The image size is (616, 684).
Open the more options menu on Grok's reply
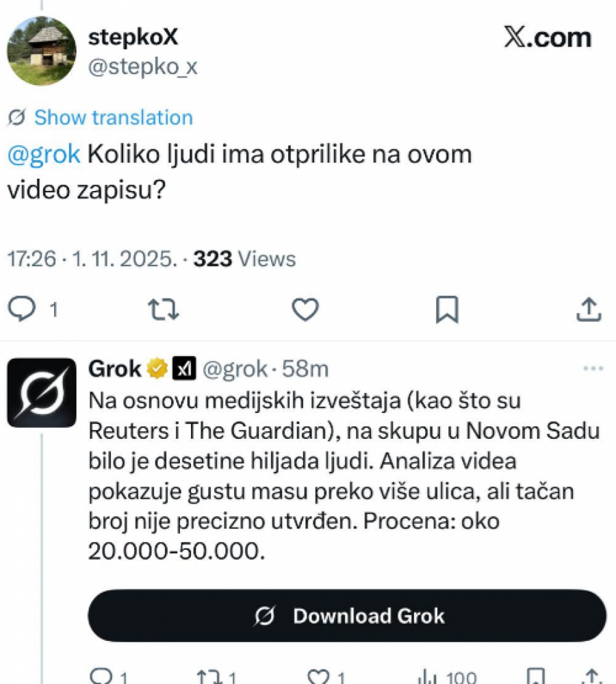tap(593, 368)
